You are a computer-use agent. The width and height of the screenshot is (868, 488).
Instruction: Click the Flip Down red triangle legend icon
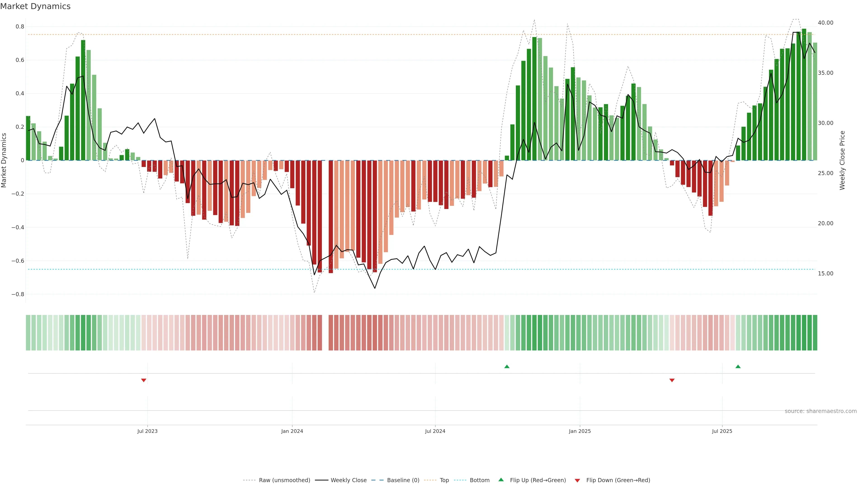pos(577,480)
